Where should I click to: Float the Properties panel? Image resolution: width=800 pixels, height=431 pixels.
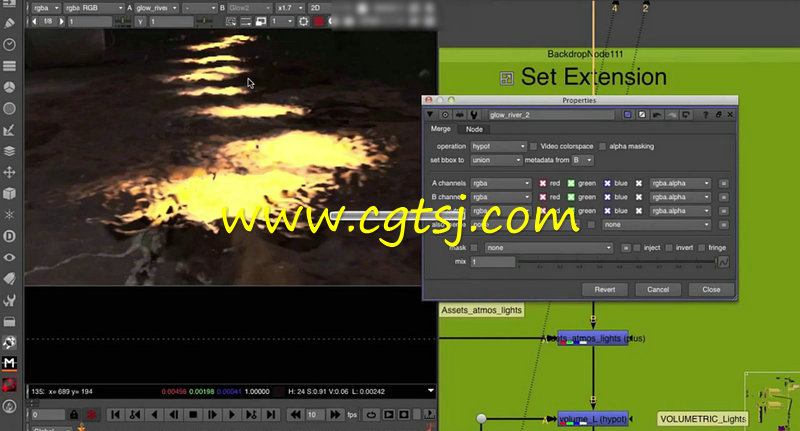718,115
